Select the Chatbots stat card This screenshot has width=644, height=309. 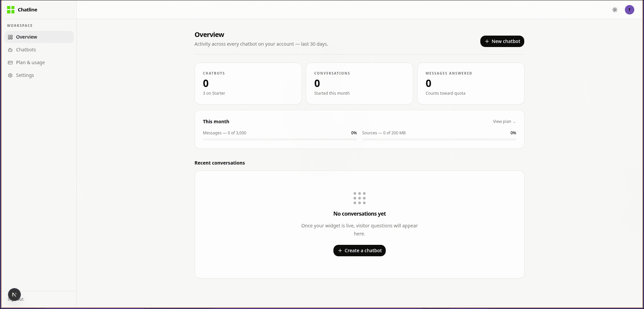coord(248,83)
